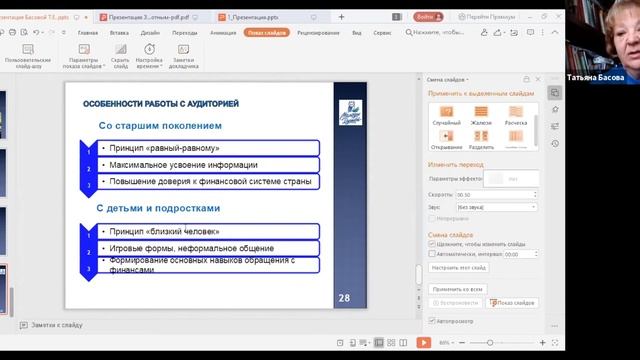
Task: Click the print preview icon in quick toolbar
Action: pyautogui.click(x=24, y=32)
